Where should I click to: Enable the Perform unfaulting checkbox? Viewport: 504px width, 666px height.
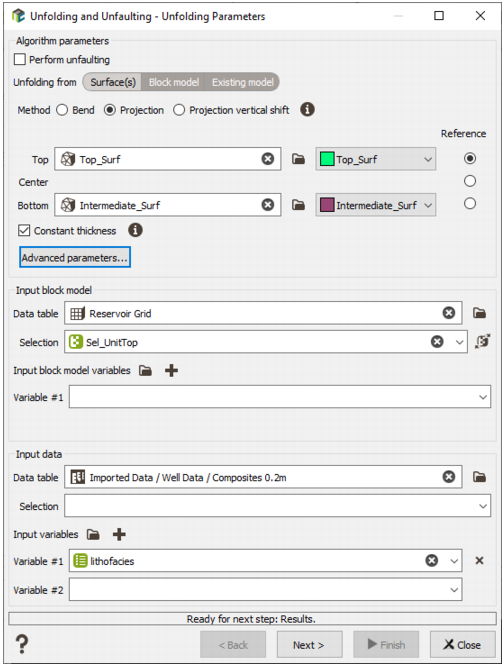click(x=20, y=59)
